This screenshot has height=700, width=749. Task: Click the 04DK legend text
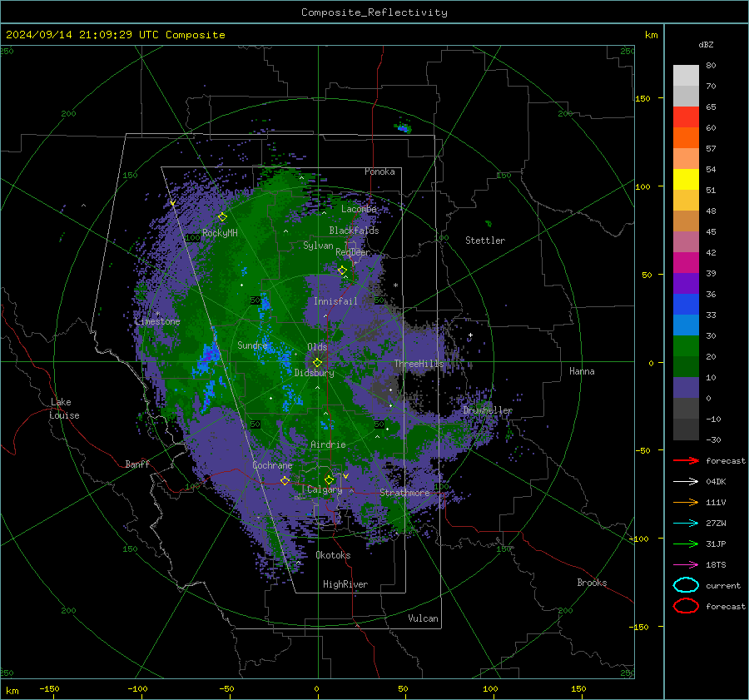tap(716, 482)
